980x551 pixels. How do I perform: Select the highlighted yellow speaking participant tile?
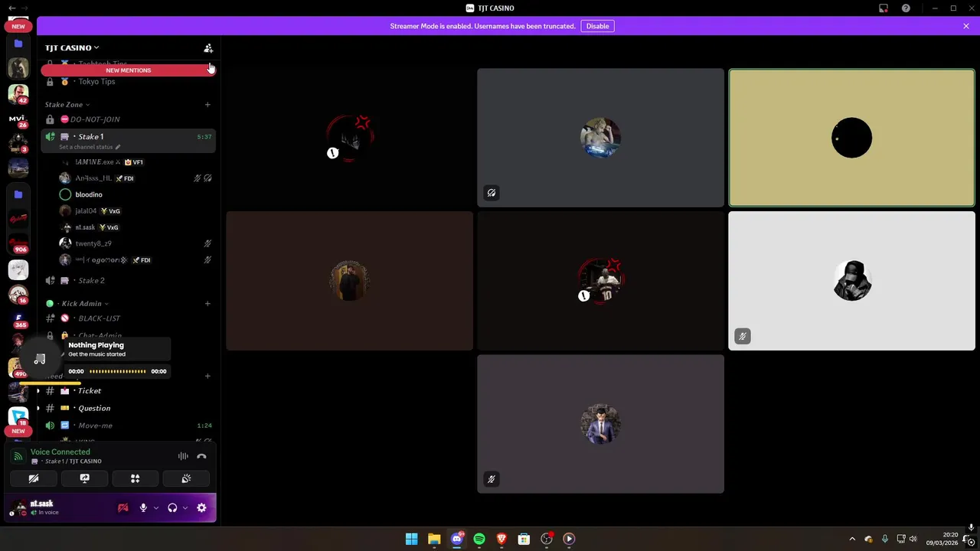point(851,138)
